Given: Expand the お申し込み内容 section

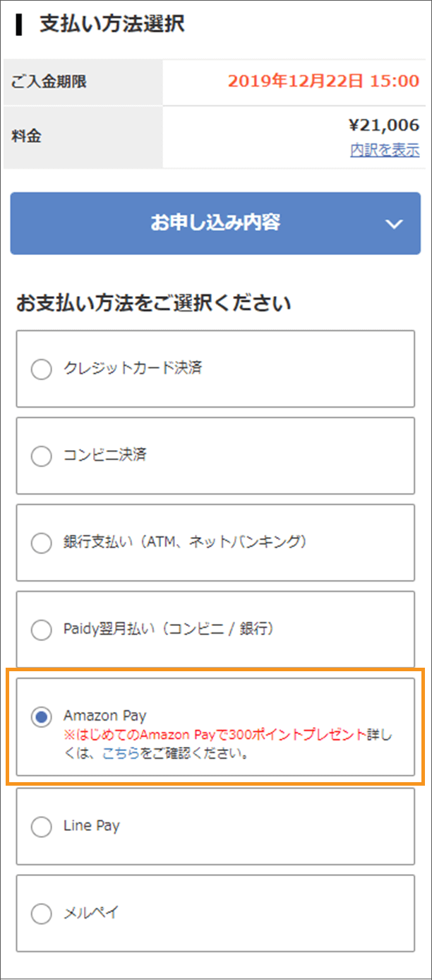Looking at the screenshot, I should coord(215,223).
